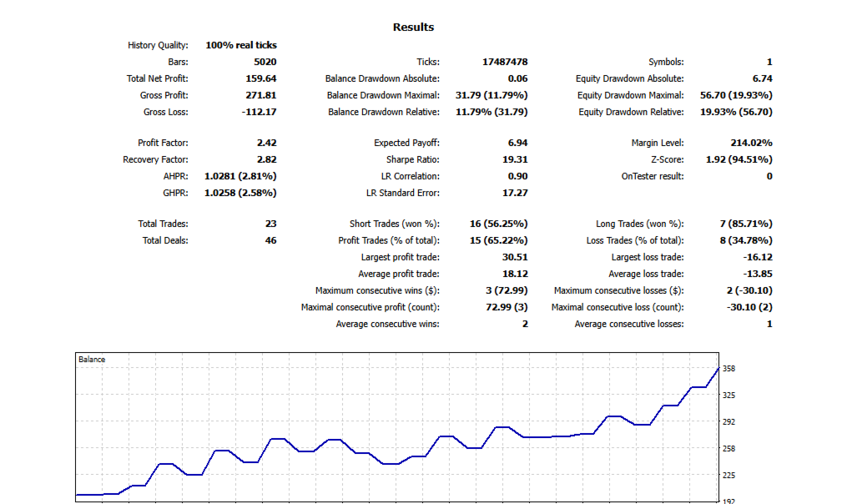Click the 'Sharpe Ratio:' label

[413, 159]
